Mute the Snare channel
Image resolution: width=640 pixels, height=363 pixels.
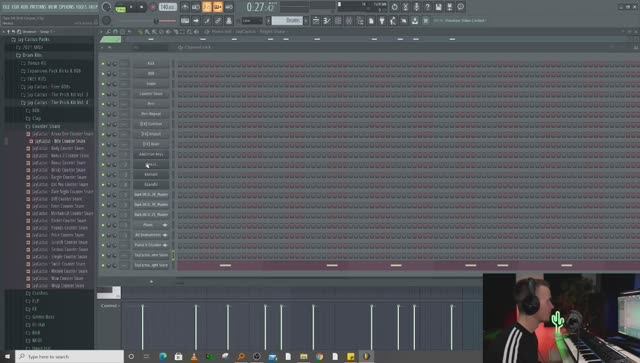point(103,84)
